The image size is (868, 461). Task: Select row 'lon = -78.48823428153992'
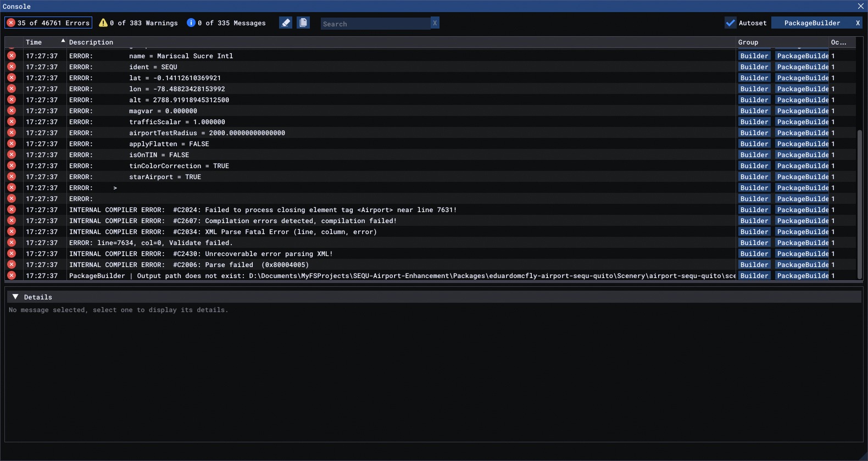[431, 89]
